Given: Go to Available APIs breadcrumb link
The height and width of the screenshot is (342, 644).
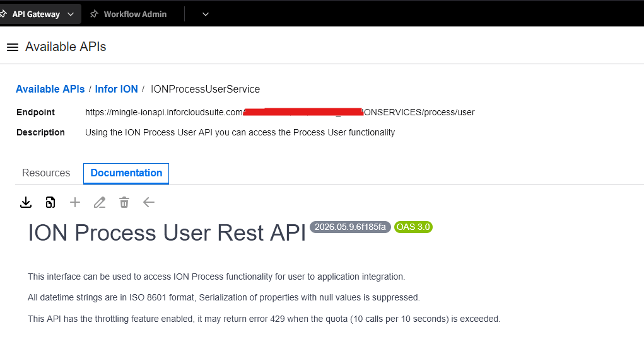Looking at the screenshot, I should tap(50, 89).
